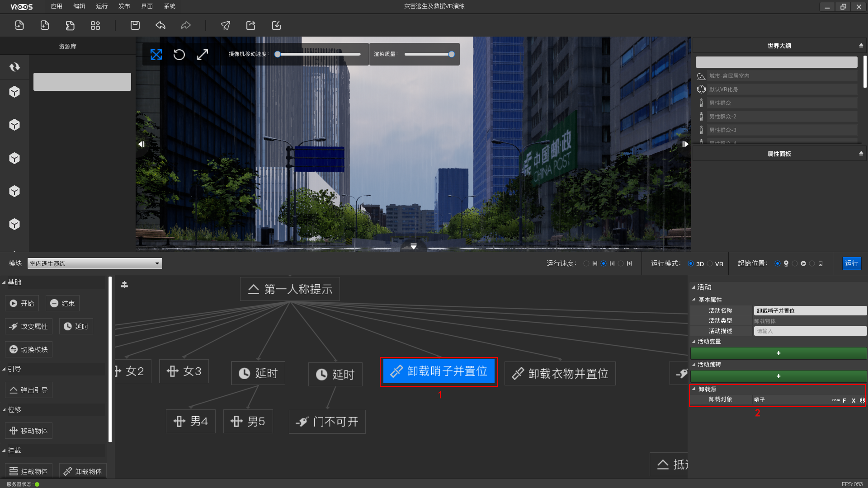The width and height of the screenshot is (868, 488).
Task: Open the 编辑 menu
Action: 79,6
